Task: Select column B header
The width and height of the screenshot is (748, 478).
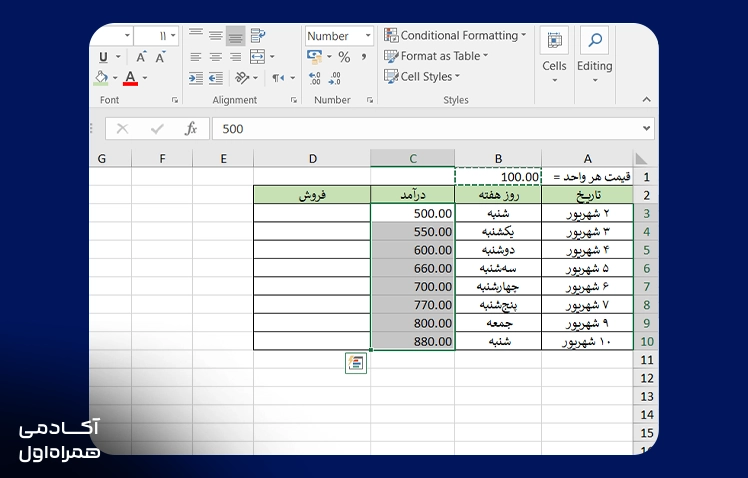Action: coord(498,158)
